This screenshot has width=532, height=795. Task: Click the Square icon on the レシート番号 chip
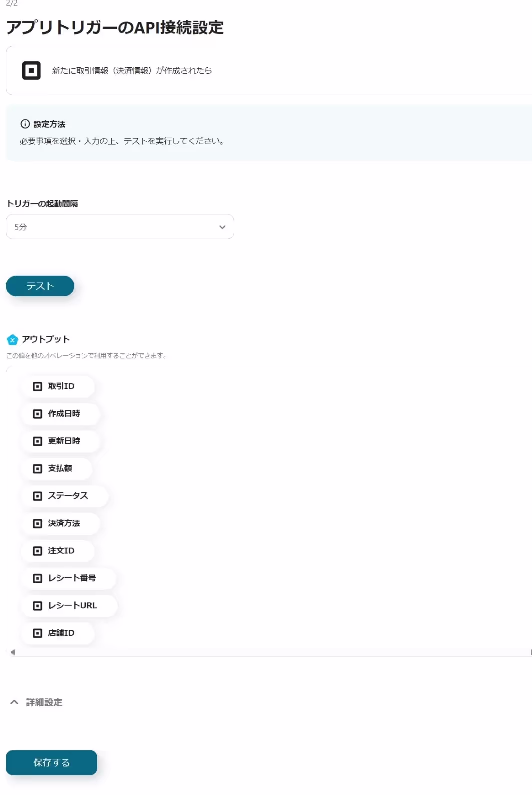click(x=37, y=578)
